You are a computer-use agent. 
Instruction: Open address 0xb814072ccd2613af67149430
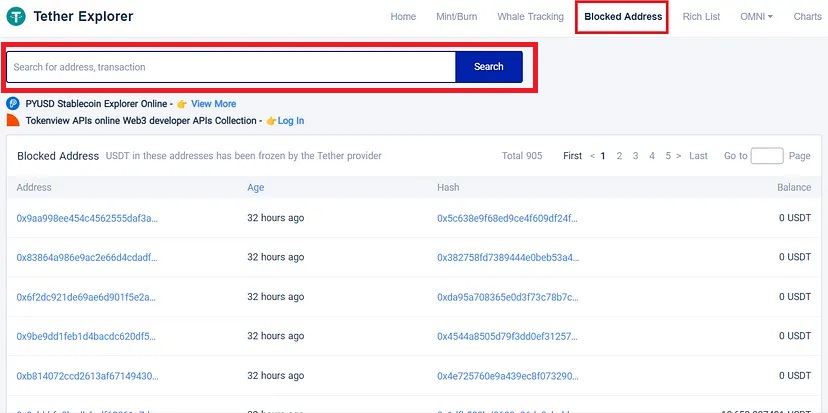87,376
